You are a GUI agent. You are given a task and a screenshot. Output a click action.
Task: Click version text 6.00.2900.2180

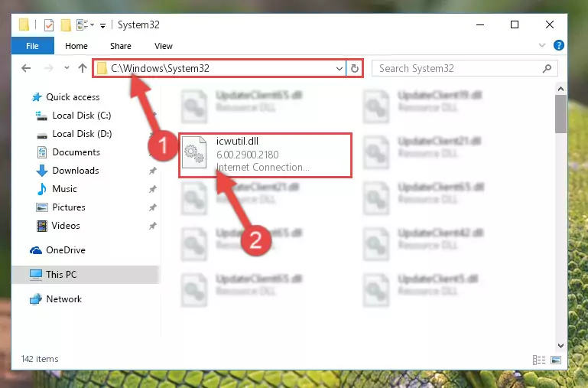248,155
